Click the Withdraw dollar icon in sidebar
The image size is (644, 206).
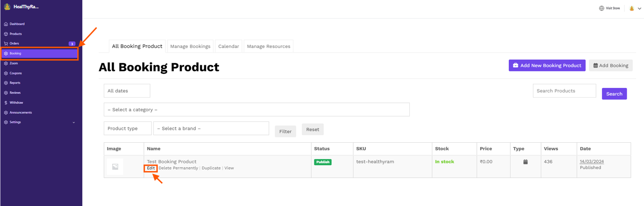pos(6,103)
